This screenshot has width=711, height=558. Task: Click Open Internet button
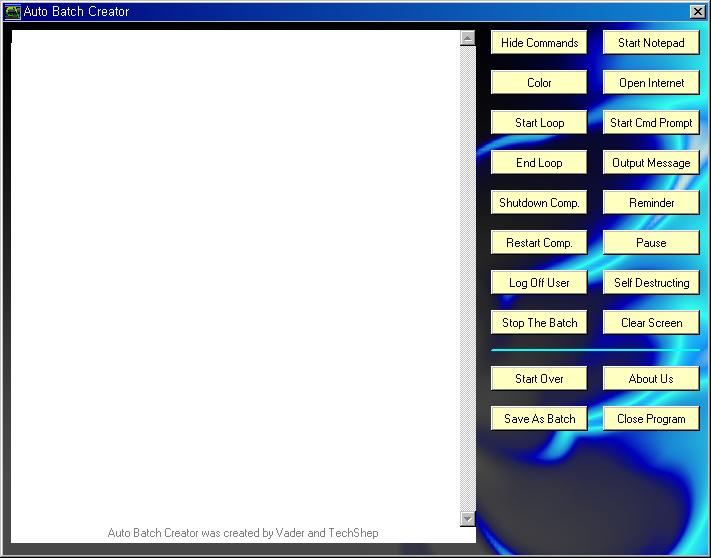[651, 83]
